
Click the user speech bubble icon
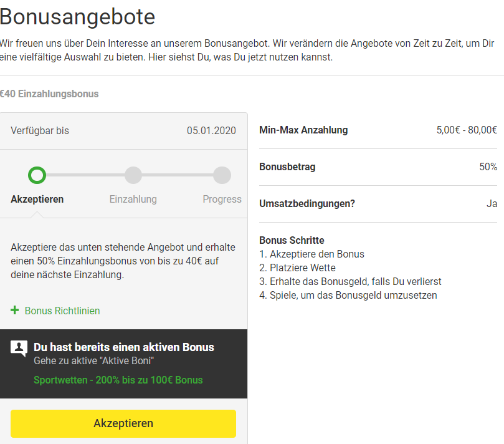coord(19,349)
